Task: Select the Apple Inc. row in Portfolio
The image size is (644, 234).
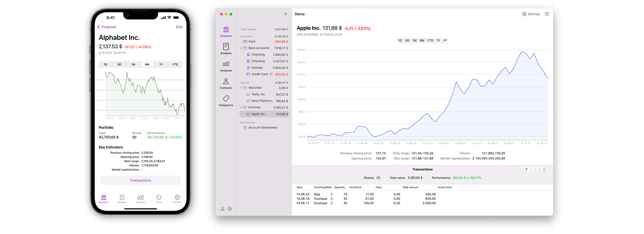Action: pyautogui.click(x=264, y=114)
